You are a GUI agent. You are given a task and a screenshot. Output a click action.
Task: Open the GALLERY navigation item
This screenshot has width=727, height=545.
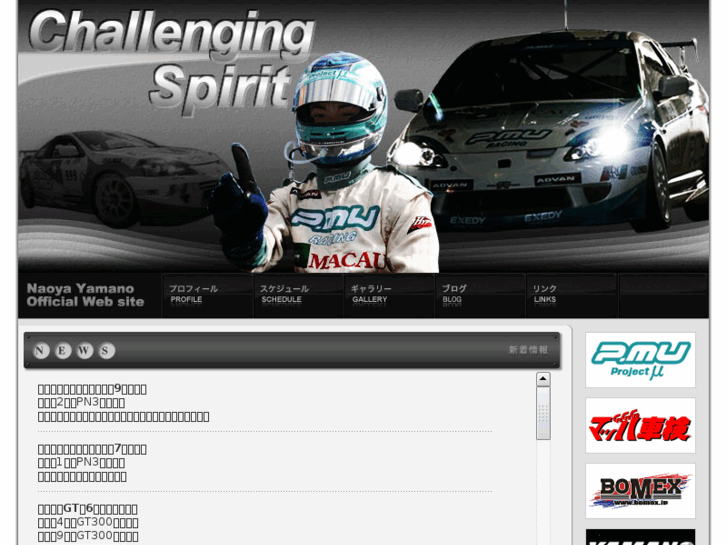click(x=389, y=295)
